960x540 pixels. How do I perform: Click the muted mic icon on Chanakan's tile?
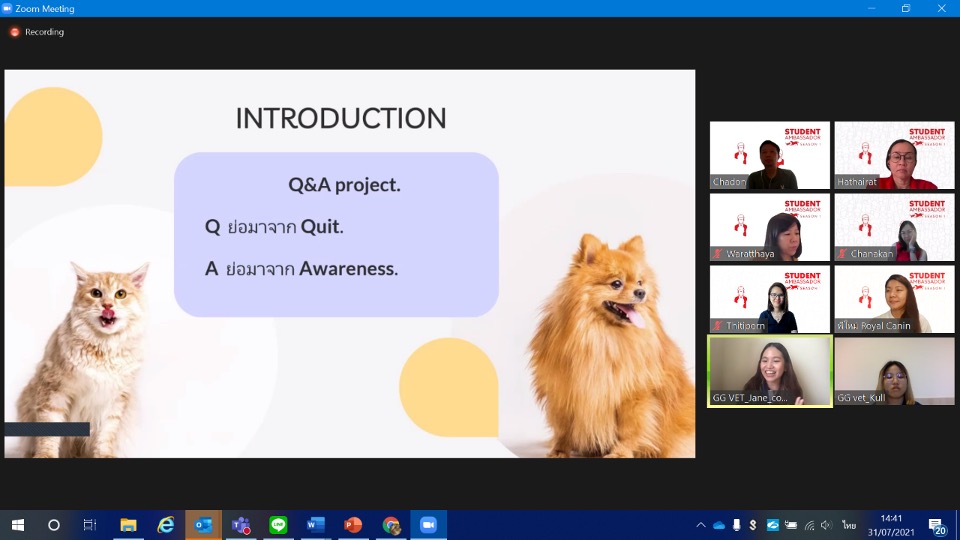842,254
